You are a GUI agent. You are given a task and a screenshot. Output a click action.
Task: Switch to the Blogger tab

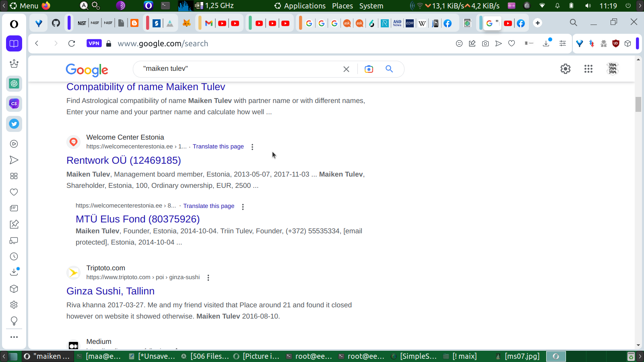pos(134,23)
